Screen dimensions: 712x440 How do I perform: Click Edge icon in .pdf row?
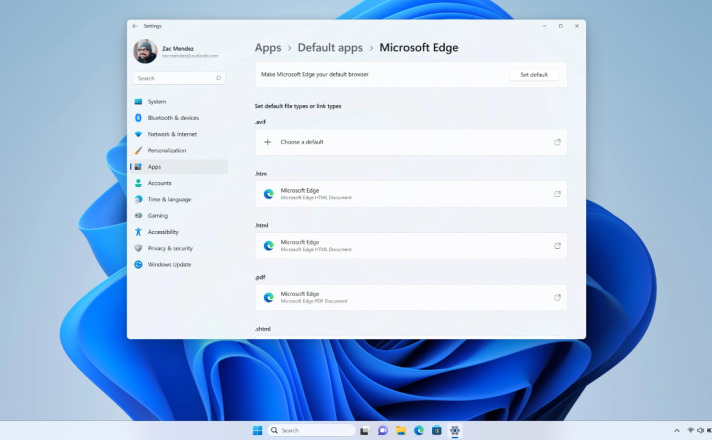[269, 297]
